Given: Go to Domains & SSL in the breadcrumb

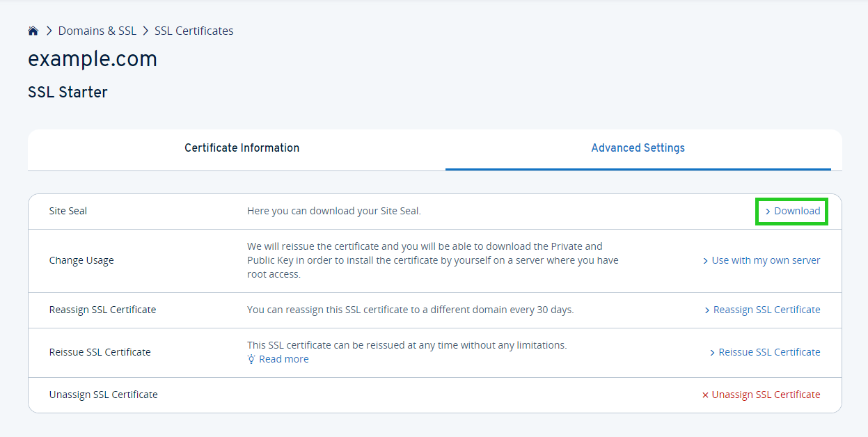Looking at the screenshot, I should click(x=97, y=31).
